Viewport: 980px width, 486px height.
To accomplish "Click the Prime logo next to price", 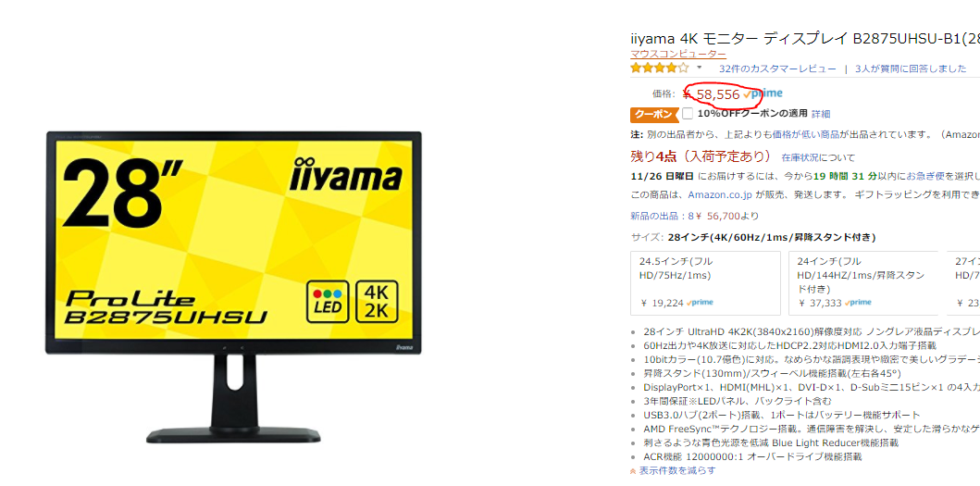I will tap(763, 93).
